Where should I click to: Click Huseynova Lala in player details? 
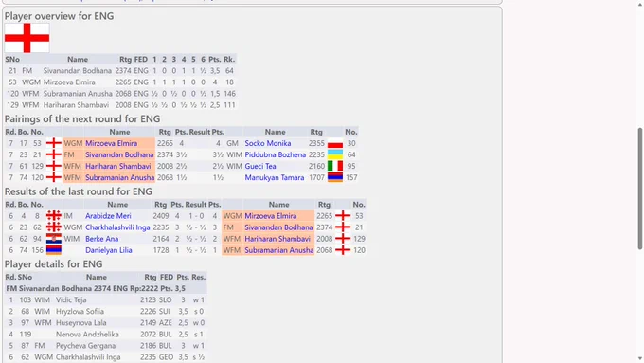pos(80,323)
